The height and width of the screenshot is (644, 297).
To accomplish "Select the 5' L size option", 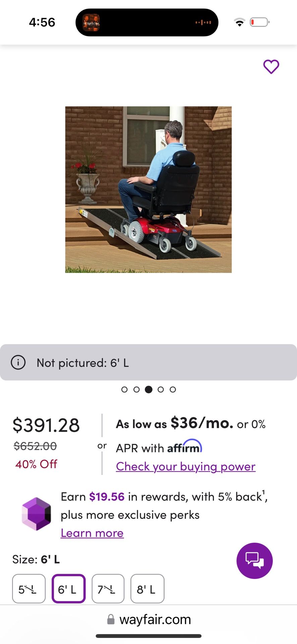I will 29,589.
